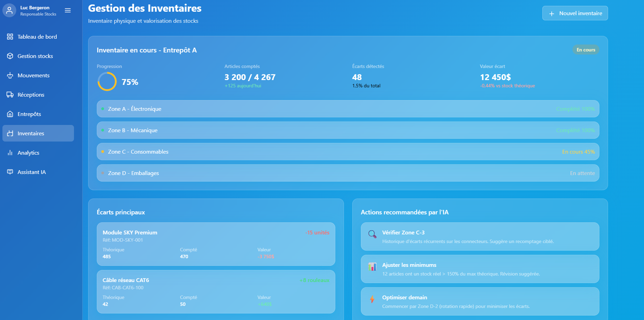Click the En cours status badge
This screenshot has height=320, width=644.
point(586,50)
